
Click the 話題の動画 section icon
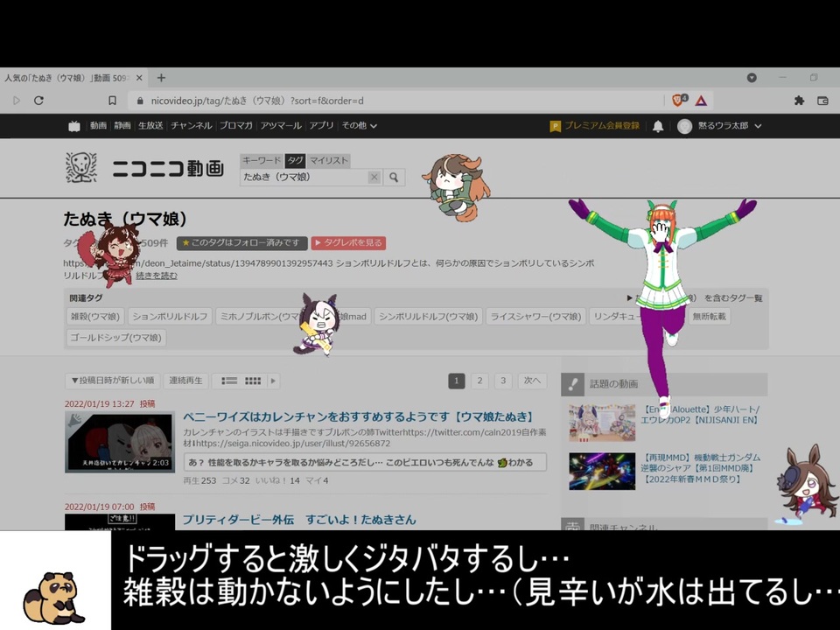coord(572,384)
